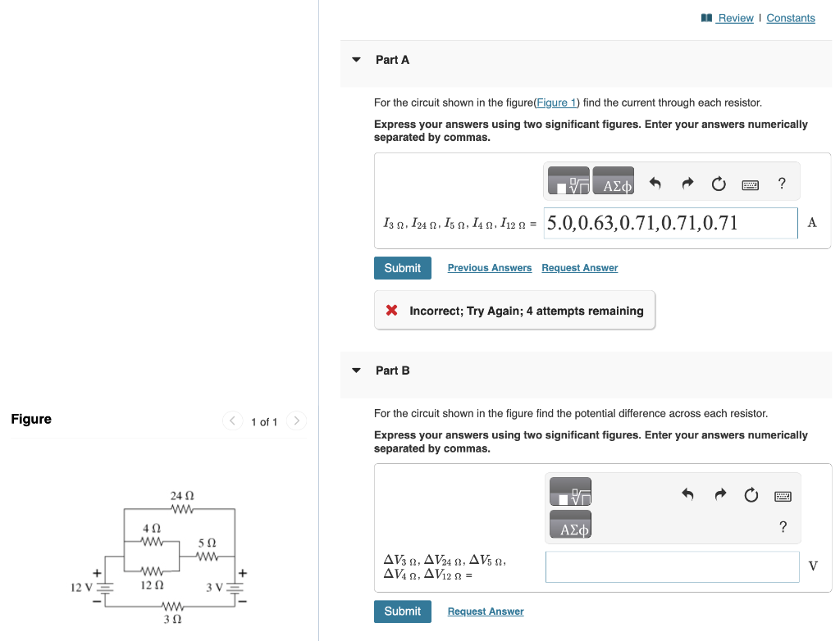Open the templates palette in Part B toolbar
840x641 pixels.
[570, 491]
